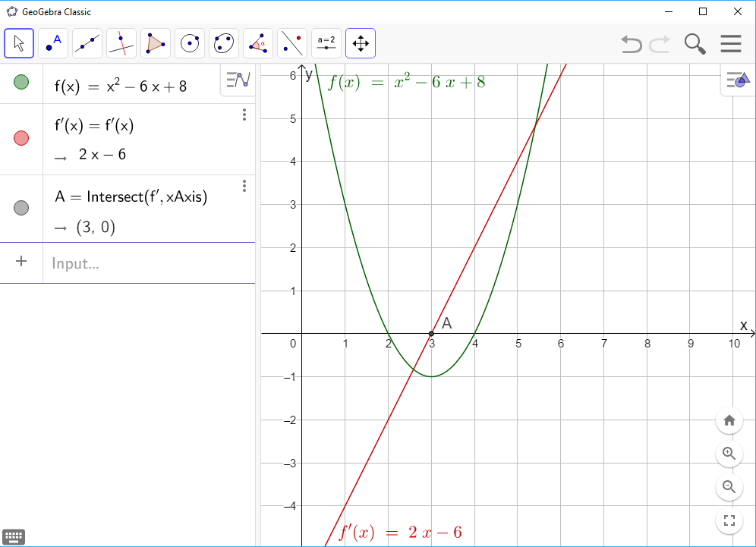Open the Graphics view style bar
Viewport: 756px width, 547px height.
pos(738,80)
